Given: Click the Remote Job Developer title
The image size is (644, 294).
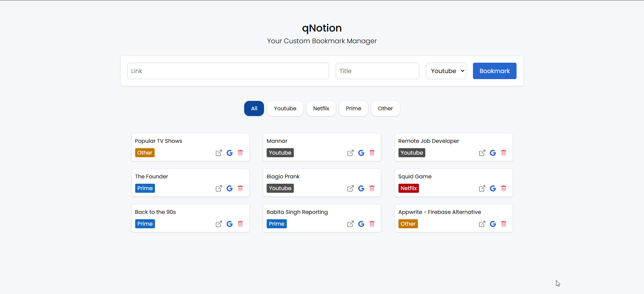Looking at the screenshot, I should [429, 141].
